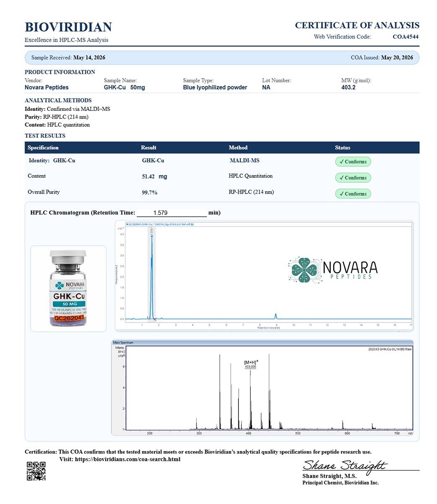This screenshot has height=504, width=437.
Task: Click the ANALYTICAL METHODS heading
Action: [58, 100]
